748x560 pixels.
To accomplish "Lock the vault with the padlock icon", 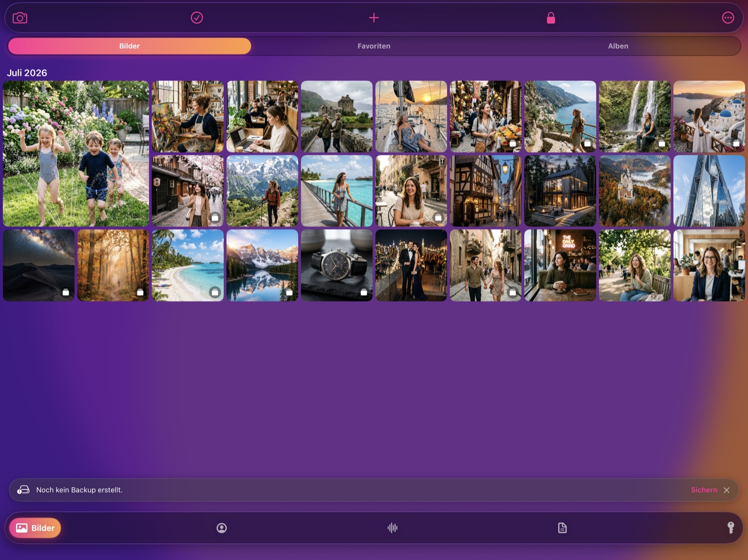I will pyautogui.click(x=551, y=18).
